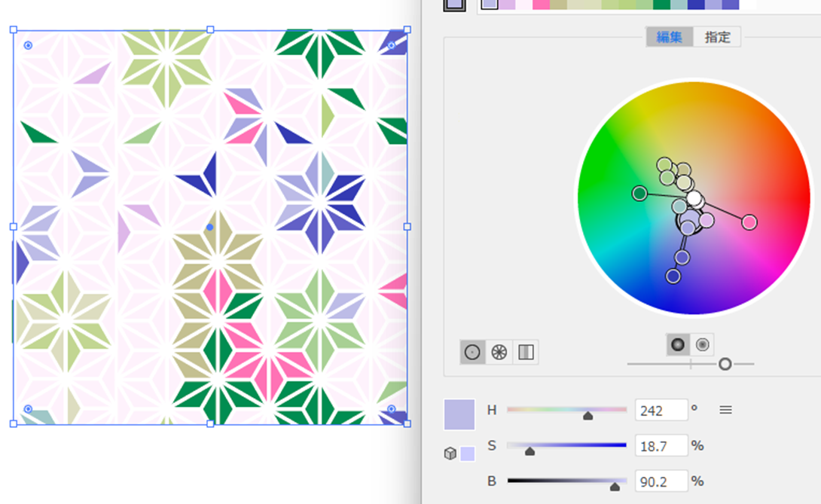This screenshot has height=504, width=821.
Task: Select the white marker on color wheel
Action: pyautogui.click(x=694, y=199)
